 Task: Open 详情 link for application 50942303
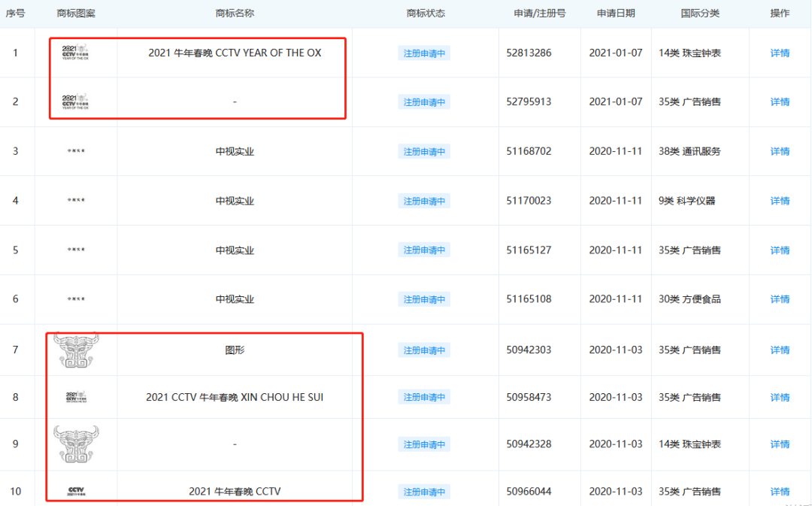click(x=780, y=350)
